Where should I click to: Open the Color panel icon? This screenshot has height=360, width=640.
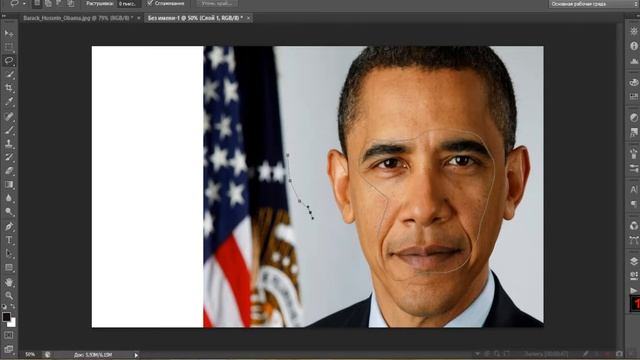(x=633, y=82)
